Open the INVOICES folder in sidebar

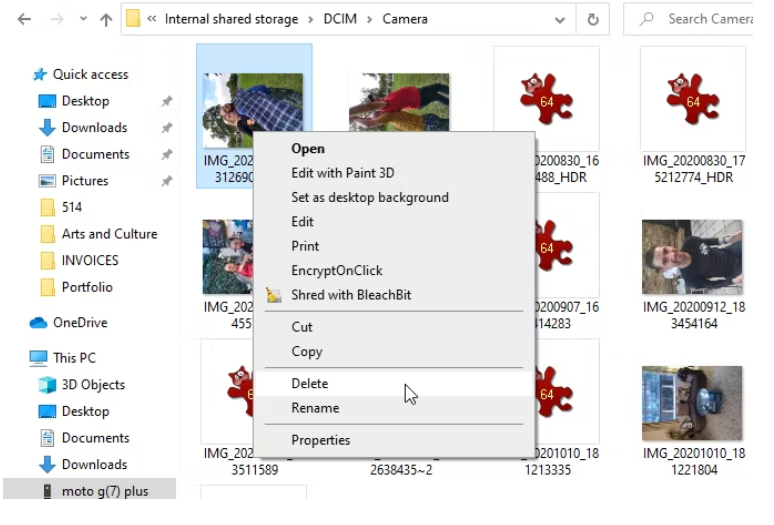point(90,260)
